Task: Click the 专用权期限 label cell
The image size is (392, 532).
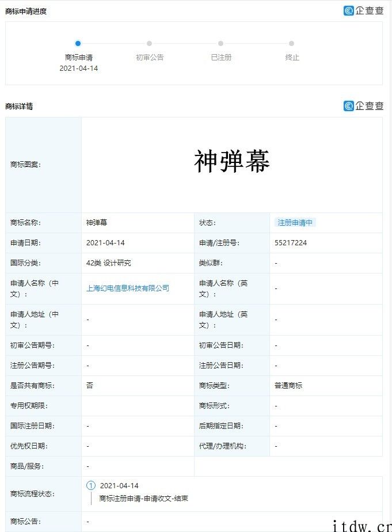Action: 43,406
